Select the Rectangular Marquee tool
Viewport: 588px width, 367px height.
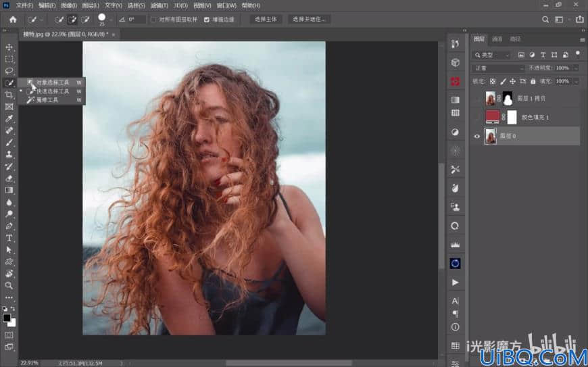click(9, 59)
